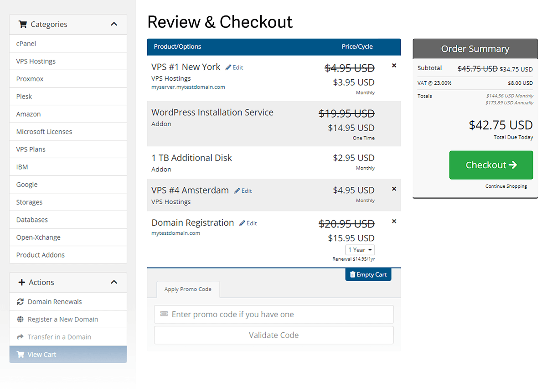Image resolution: width=547 pixels, height=392 pixels.
Task: Click the myserver.mytestdomain.com hostname text
Action: tap(188, 87)
